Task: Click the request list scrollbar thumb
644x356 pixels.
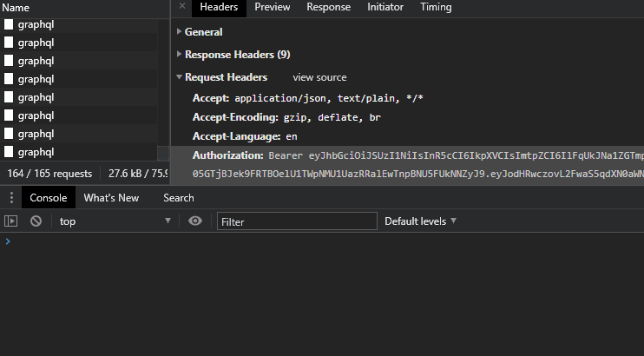Action: [x=163, y=153]
